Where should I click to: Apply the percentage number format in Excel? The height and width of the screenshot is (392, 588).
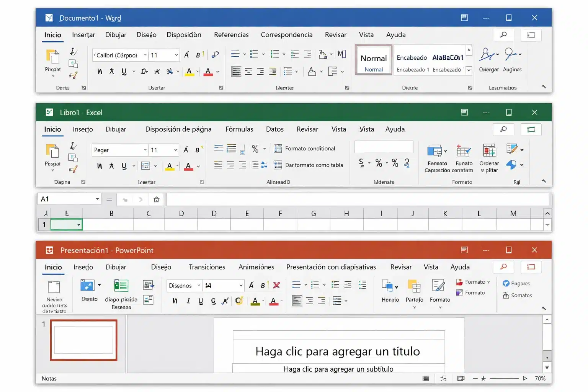379,163
